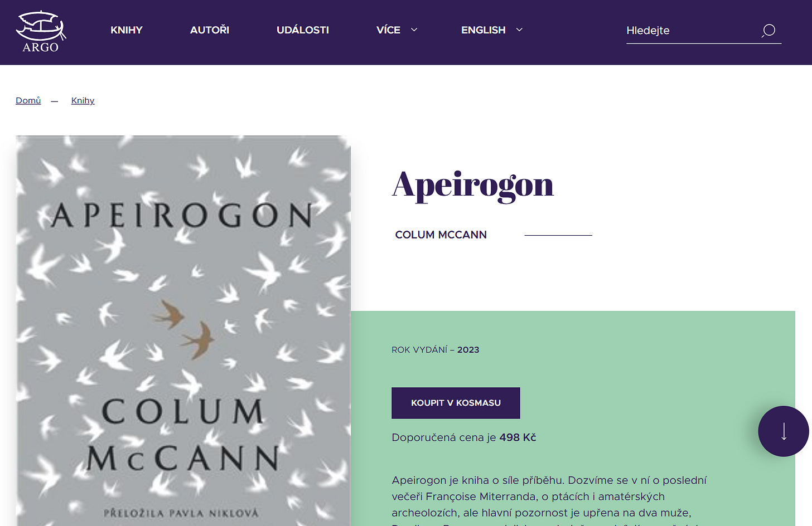This screenshot has height=526, width=812.
Task: Expand the VÍCE chevron arrow
Action: coord(414,30)
